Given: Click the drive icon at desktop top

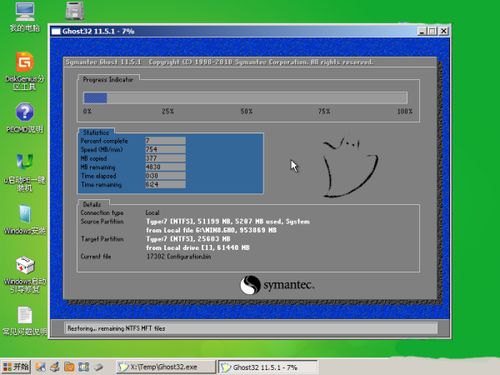Looking at the screenshot, I should 75,11.
